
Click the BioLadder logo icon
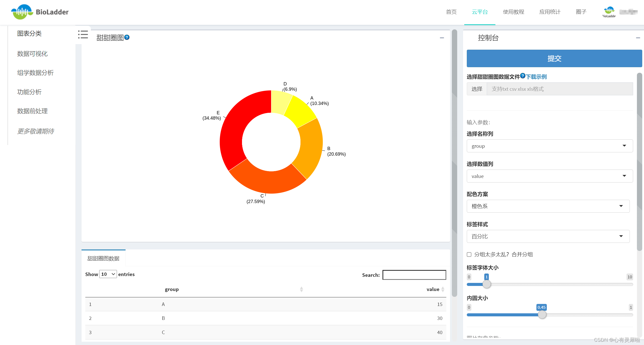click(x=22, y=12)
